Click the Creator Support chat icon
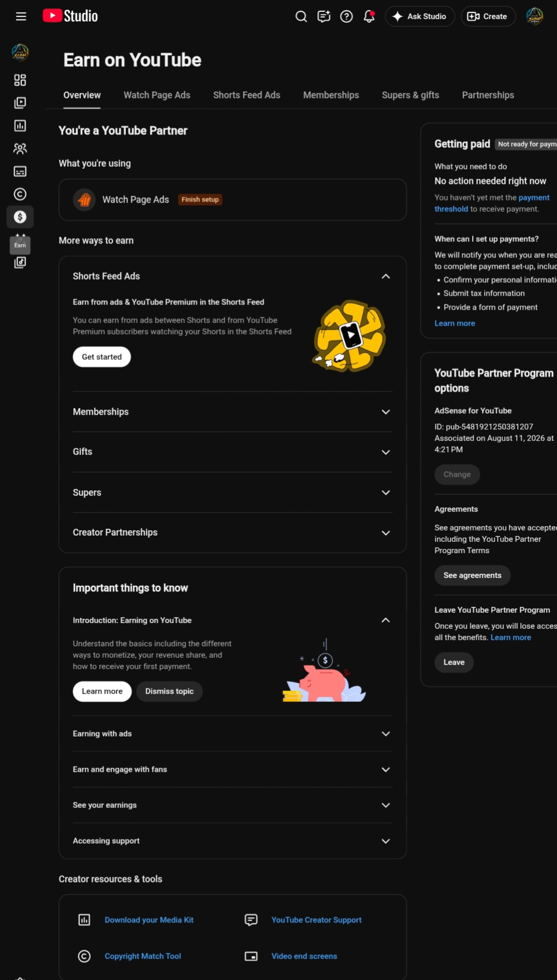Screen dimensions: 557x980 (x=251, y=920)
